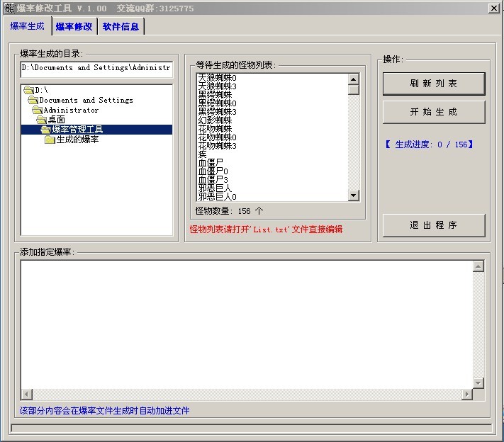Image resolution: width=504 pixels, height=442 pixels.
Task: Click the 生成的爆率 folder icon
Action: 50,140
